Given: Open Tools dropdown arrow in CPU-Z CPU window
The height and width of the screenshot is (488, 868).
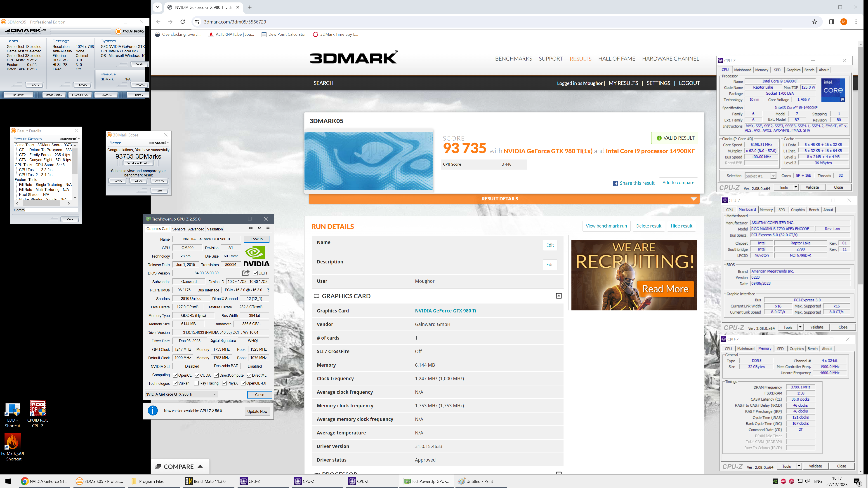Looking at the screenshot, I should point(796,187).
